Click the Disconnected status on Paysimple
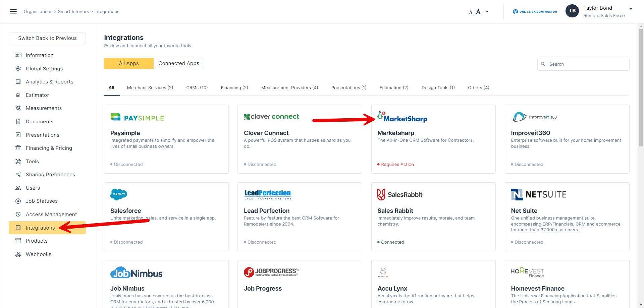Image resolution: width=644 pixels, height=308 pixels. tap(126, 164)
